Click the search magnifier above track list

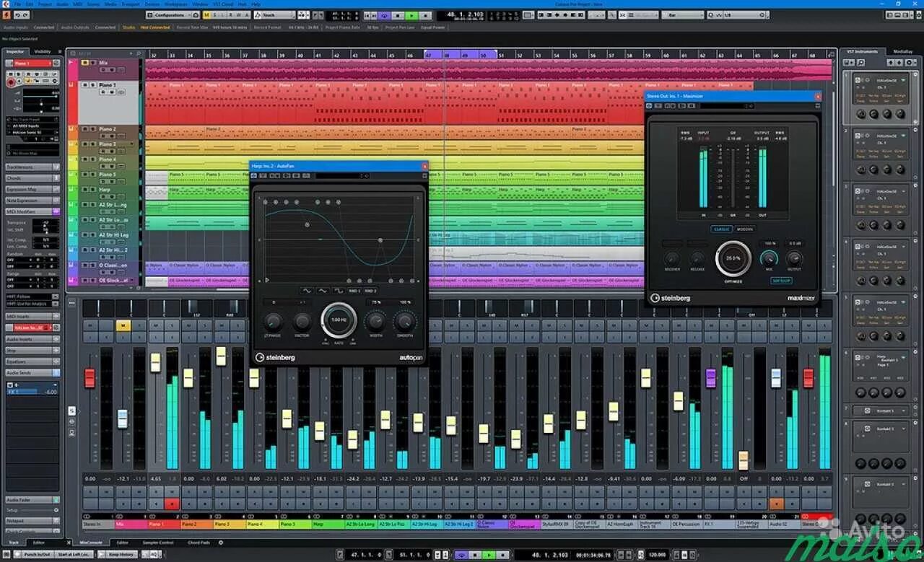139,53
